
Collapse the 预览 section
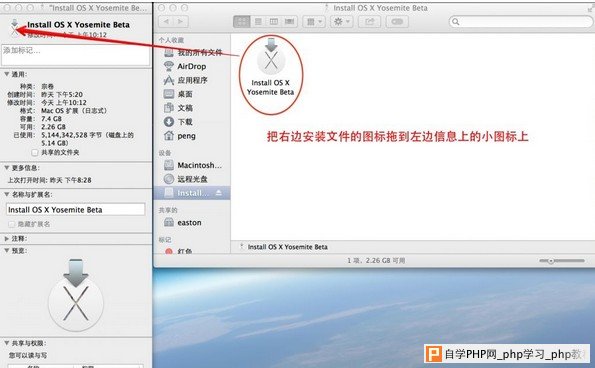tap(6, 250)
